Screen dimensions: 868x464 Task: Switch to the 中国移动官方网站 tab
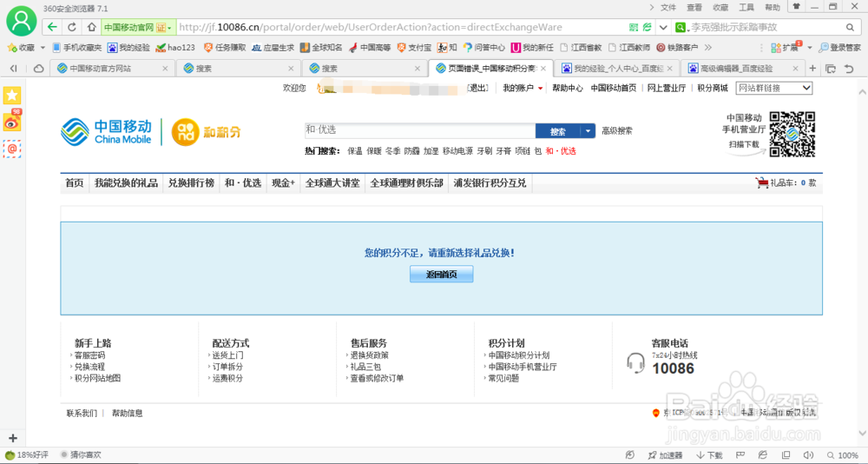coord(112,68)
